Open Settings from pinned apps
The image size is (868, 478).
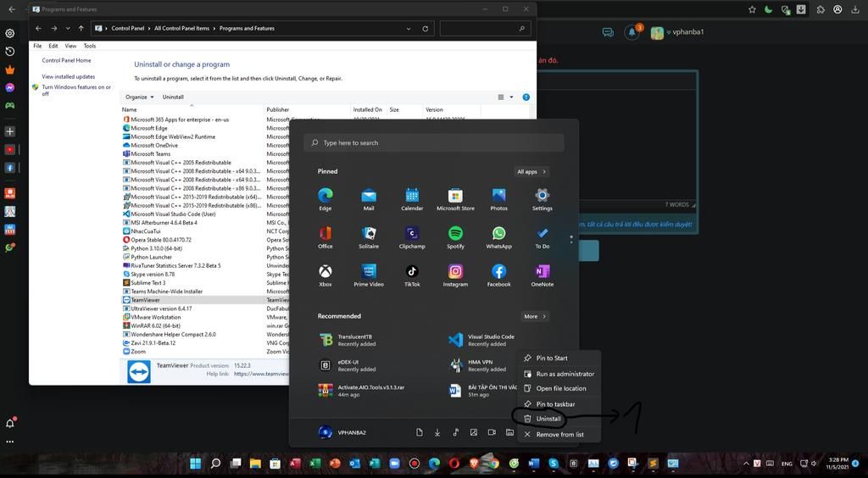coord(542,199)
